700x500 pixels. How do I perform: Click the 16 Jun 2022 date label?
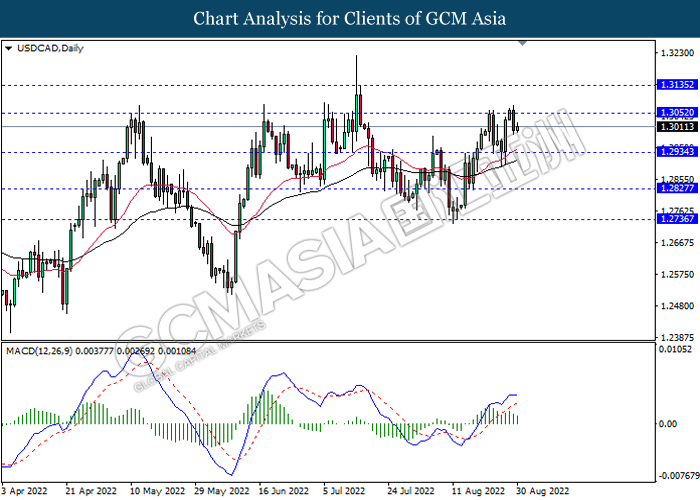pos(284,491)
